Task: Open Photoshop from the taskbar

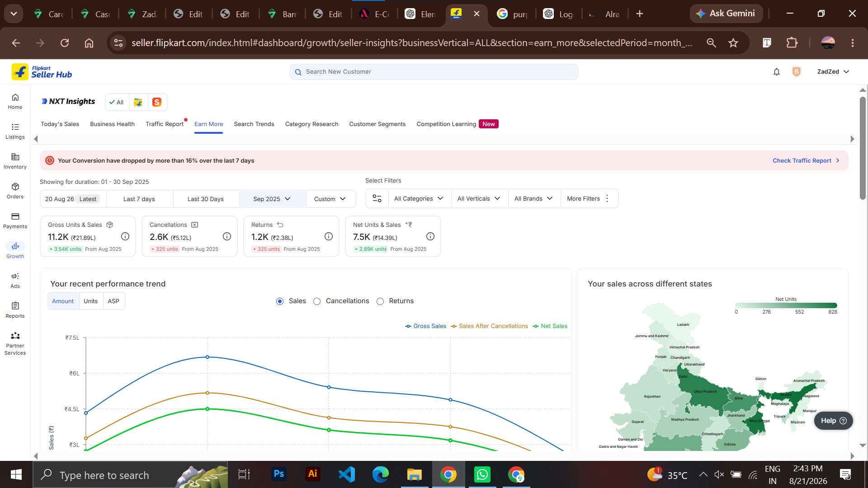Action: pos(279,474)
